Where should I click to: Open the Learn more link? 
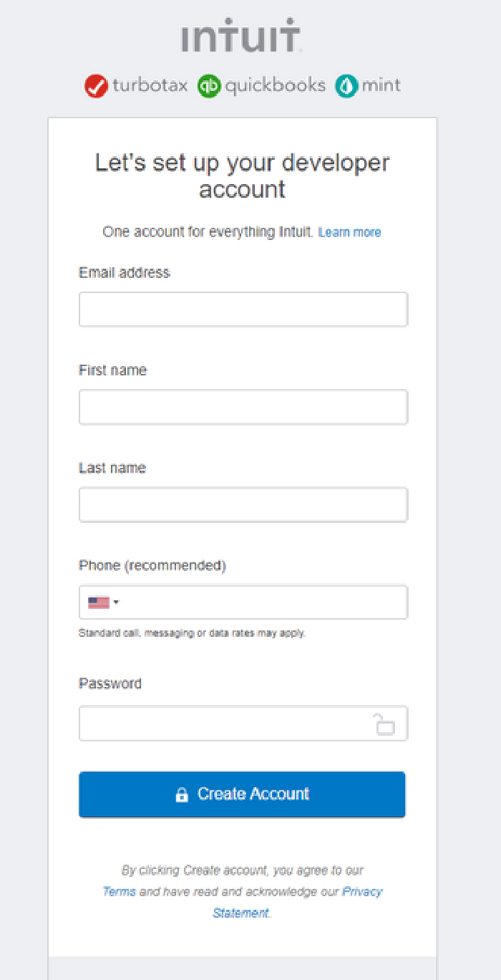pyautogui.click(x=349, y=232)
